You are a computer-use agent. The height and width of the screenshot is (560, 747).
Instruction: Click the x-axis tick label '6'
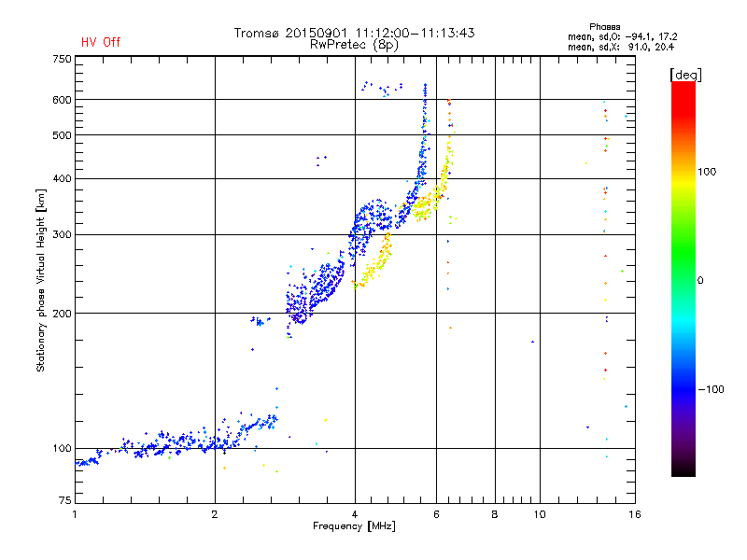[436, 514]
